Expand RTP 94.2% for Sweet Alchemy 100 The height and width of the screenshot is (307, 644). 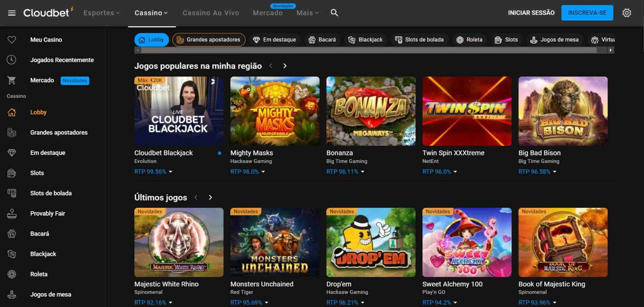click(x=440, y=303)
